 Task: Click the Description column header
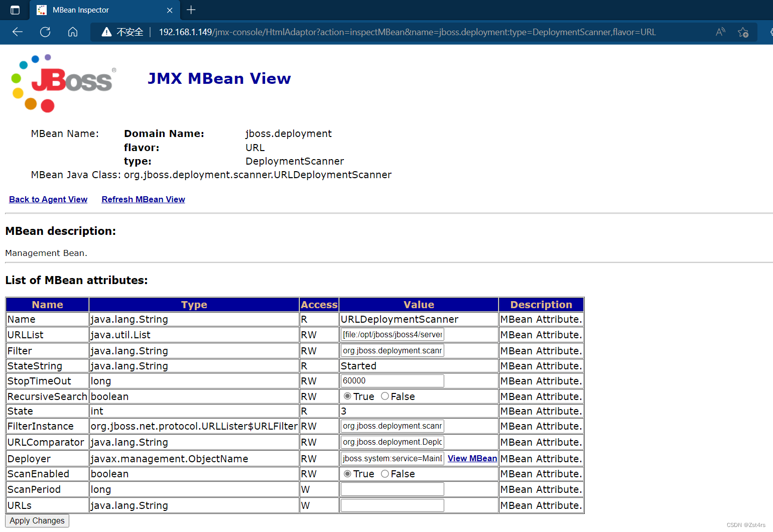click(541, 305)
